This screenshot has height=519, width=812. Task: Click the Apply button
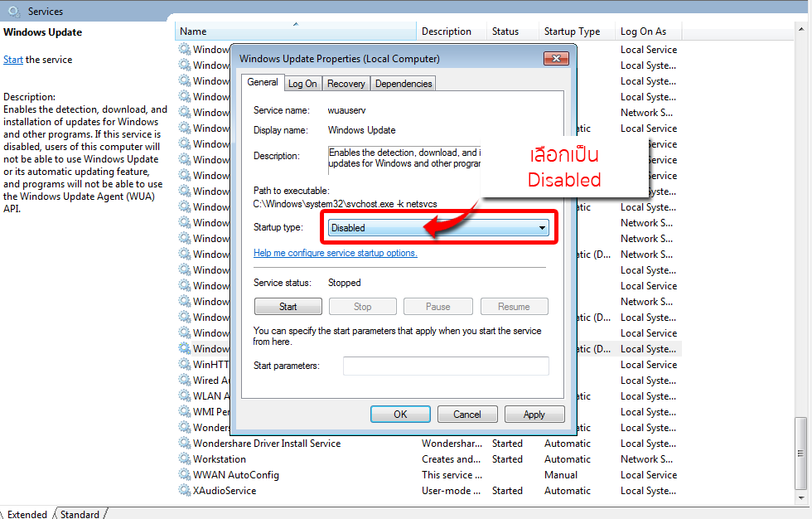coord(534,415)
